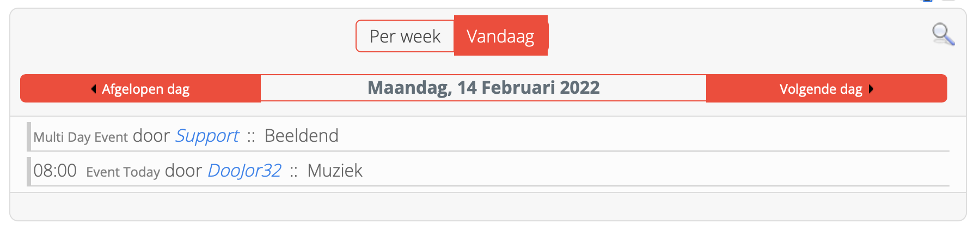Go to previous day with Afgelopen dag

click(140, 88)
